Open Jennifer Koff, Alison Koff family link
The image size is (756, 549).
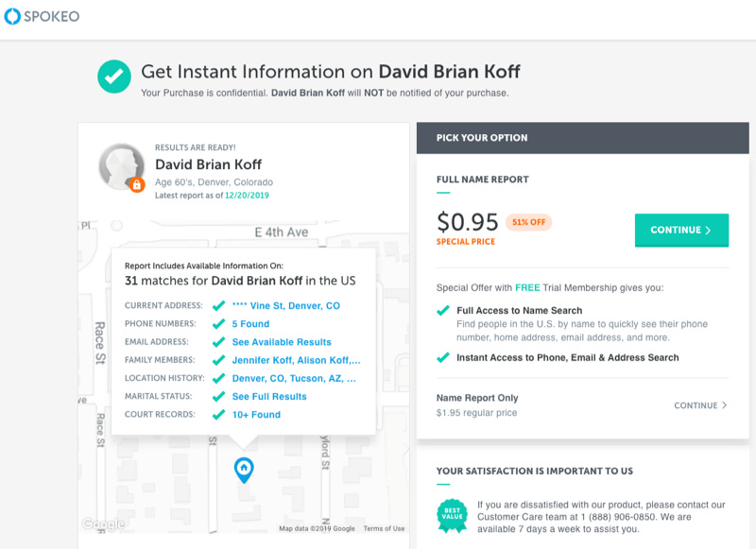[x=296, y=360]
